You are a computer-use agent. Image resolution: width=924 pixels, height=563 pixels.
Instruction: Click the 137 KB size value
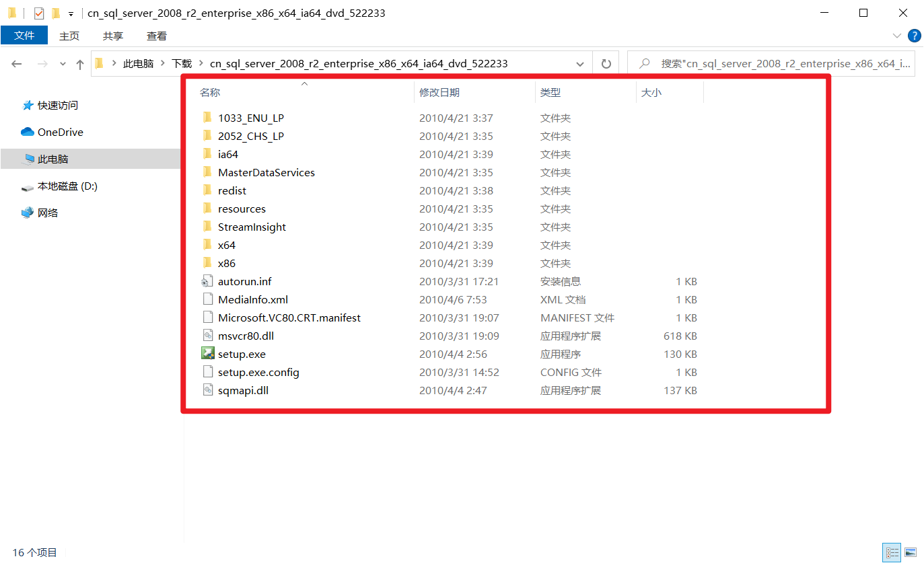[680, 390]
